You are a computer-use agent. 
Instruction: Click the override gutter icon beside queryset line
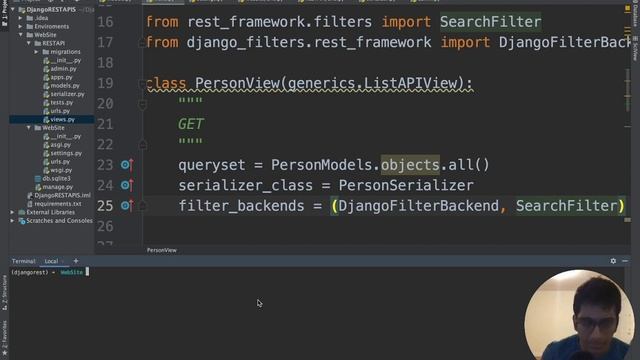tap(127, 165)
